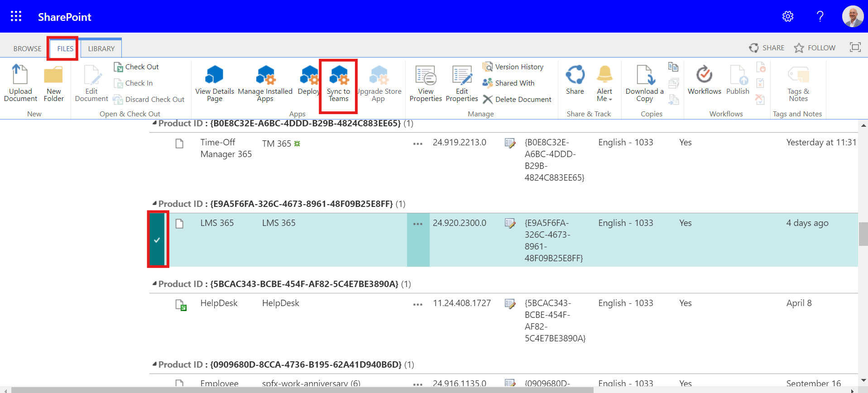Open the help question mark
Screen dimensions: 868x393
[x=820, y=17]
